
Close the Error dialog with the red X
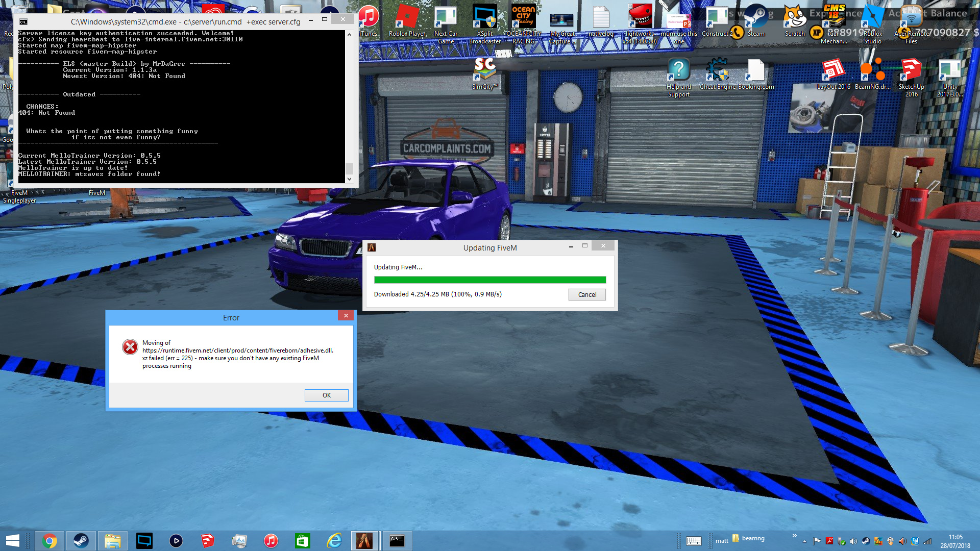pos(346,316)
